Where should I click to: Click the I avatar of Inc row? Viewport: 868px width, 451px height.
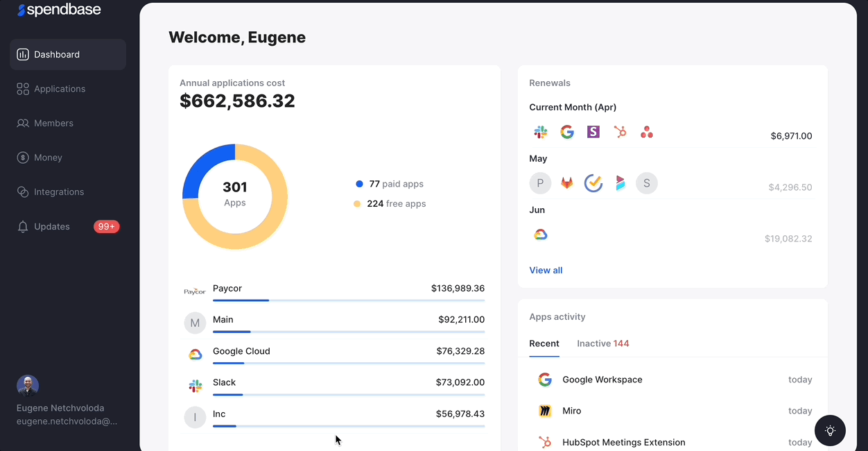[195, 417]
